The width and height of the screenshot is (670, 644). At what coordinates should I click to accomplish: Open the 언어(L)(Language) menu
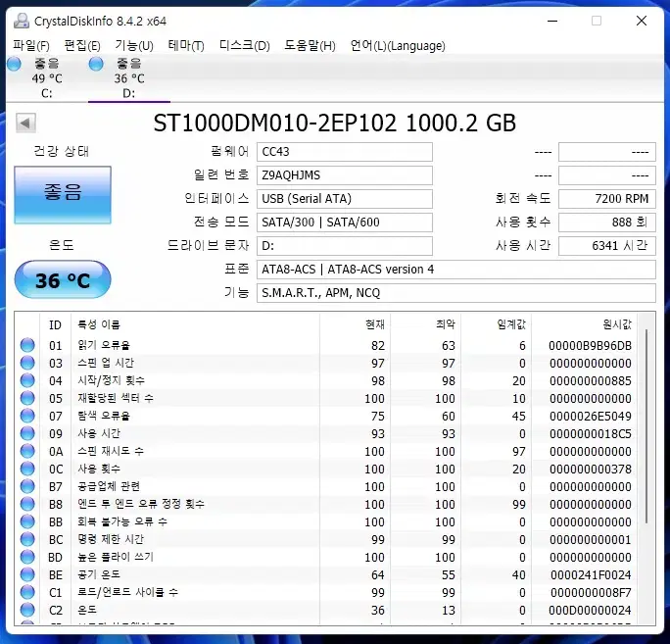398,45
